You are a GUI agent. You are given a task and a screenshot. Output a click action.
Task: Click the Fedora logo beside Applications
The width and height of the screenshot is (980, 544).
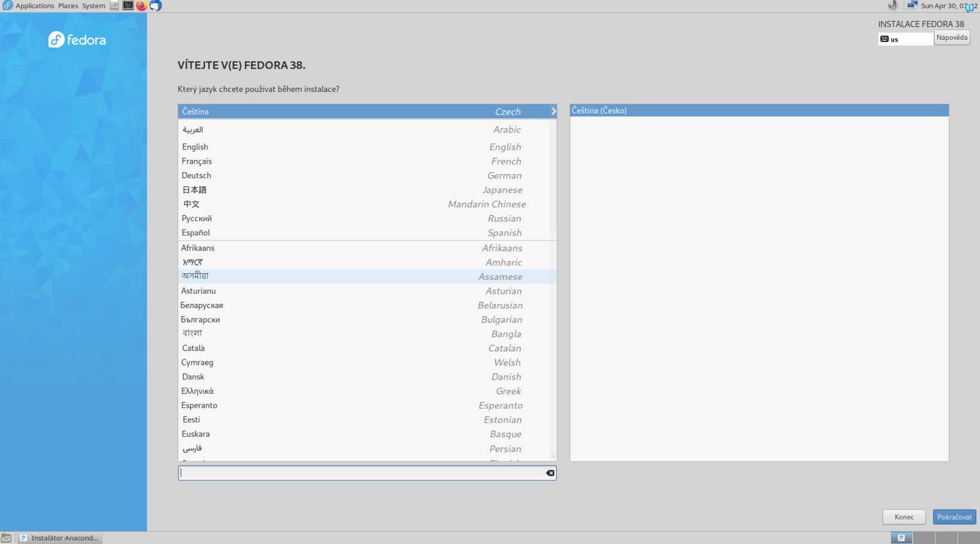point(7,6)
